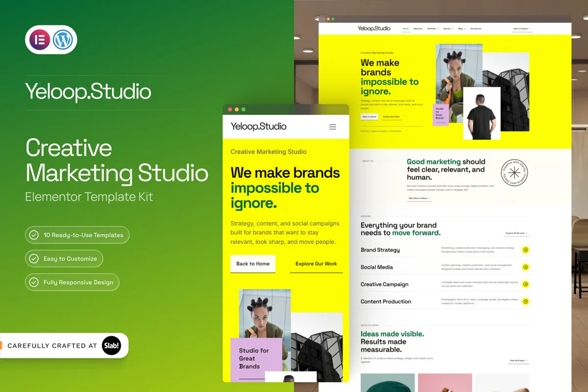This screenshot has width=588, height=392.
Task: Open Contact Us in the desktop navigation
Action: pos(476,29)
